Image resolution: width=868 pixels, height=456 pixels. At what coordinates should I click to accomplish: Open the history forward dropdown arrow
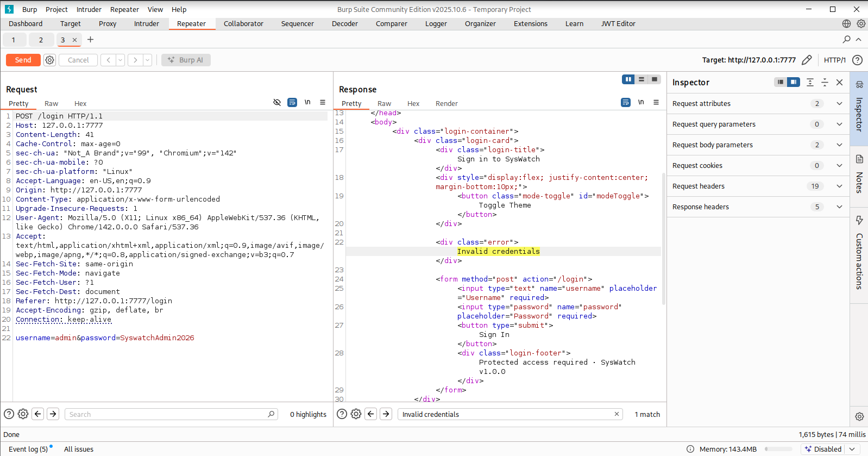[x=147, y=60]
